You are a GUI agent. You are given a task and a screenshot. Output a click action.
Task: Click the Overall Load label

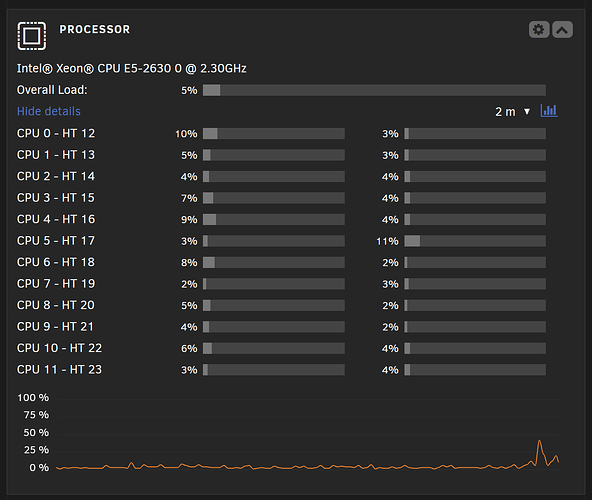point(52,90)
